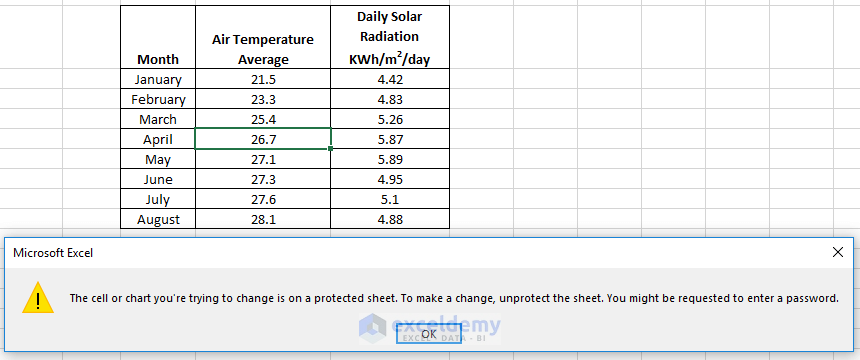Screen dimensions: 860x360
Task: Click the protected sheet warning message text
Action: point(454,299)
